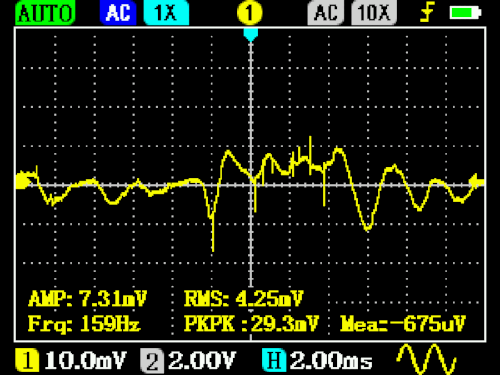The width and height of the screenshot is (500, 375).
Task: Open the 10.0mV vertical scale setting
Action: coord(85,360)
